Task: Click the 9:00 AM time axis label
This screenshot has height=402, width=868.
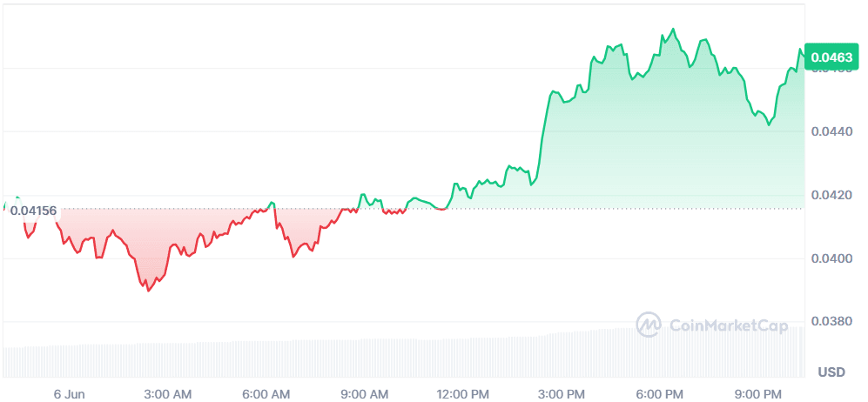Action: pyautogui.click(x=366, y=393)
